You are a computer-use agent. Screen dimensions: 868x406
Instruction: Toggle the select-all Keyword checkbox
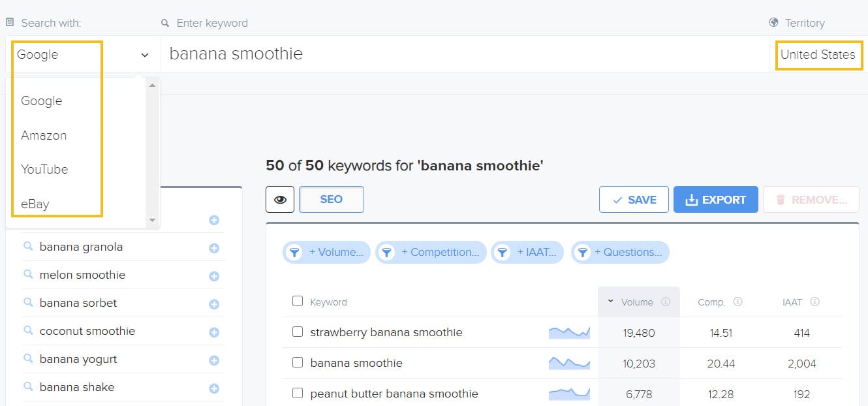tap(297, 302)
